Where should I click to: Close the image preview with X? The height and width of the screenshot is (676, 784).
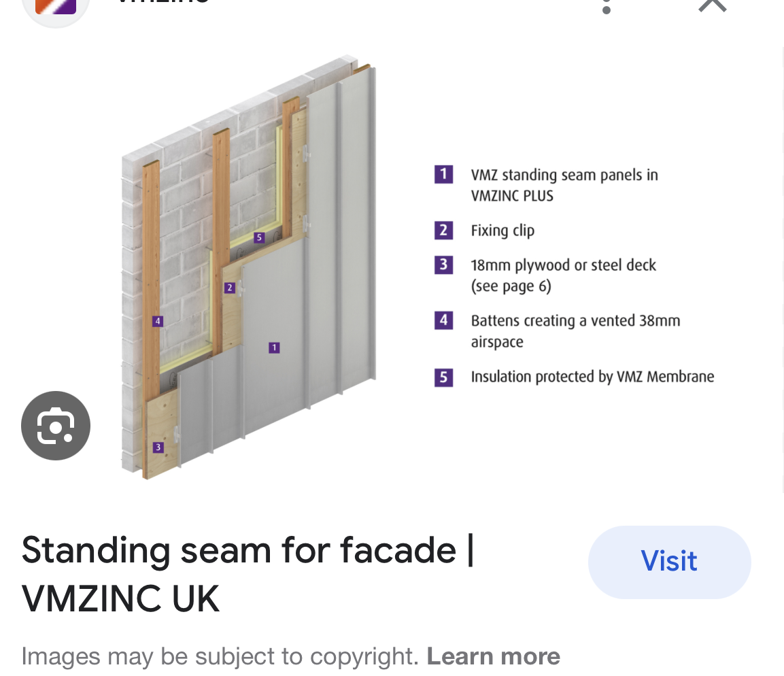(x=712, y=4)
